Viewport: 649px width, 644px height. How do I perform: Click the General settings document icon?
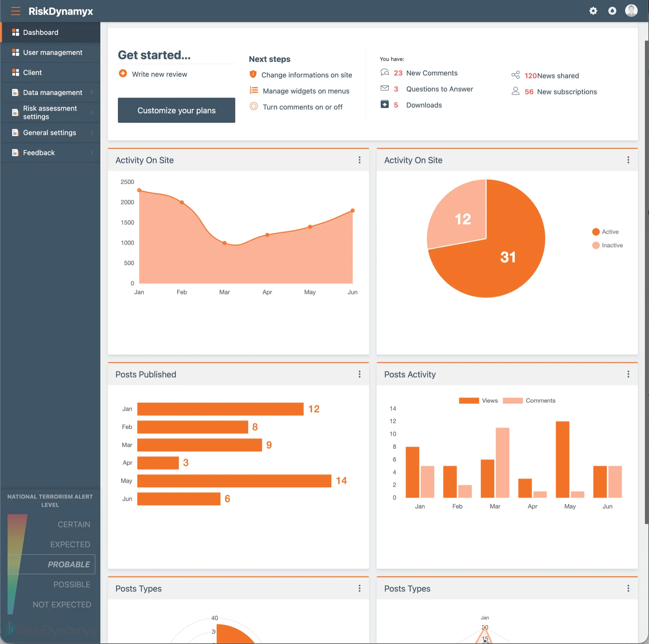click(15, 133)
